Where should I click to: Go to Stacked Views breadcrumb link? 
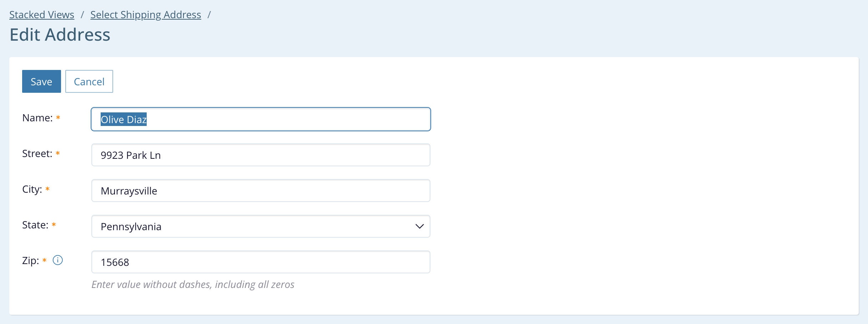click(42, 15)
